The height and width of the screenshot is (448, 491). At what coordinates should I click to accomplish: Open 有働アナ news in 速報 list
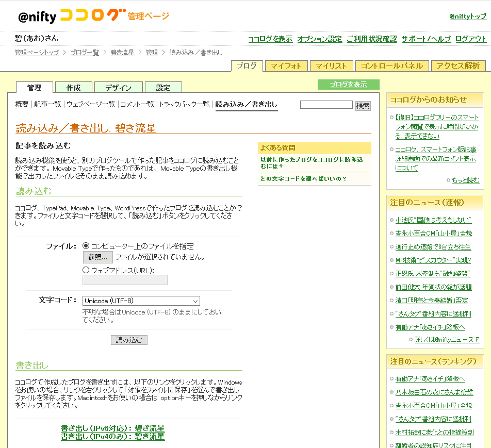[430, 327]
